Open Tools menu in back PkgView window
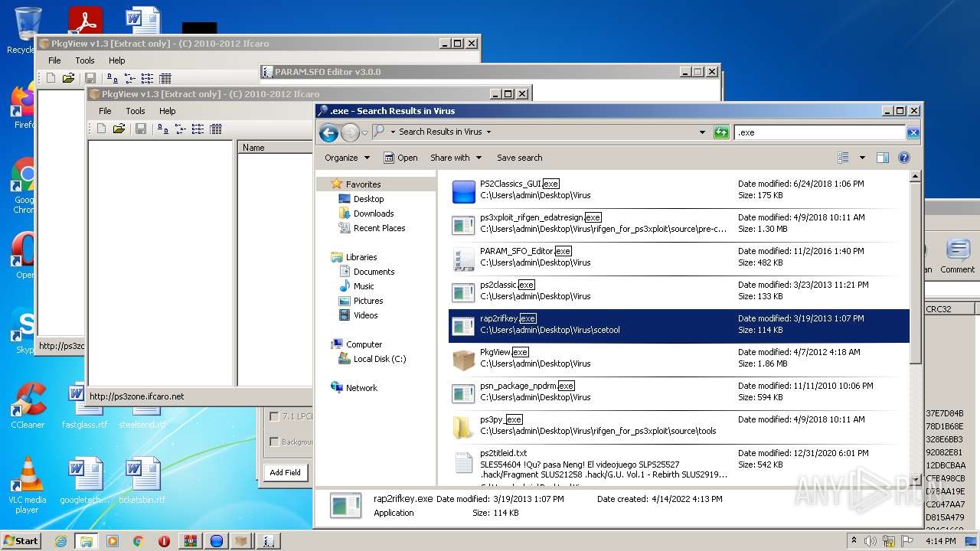This screenshot has height=551, width=980. click(85, 60)
